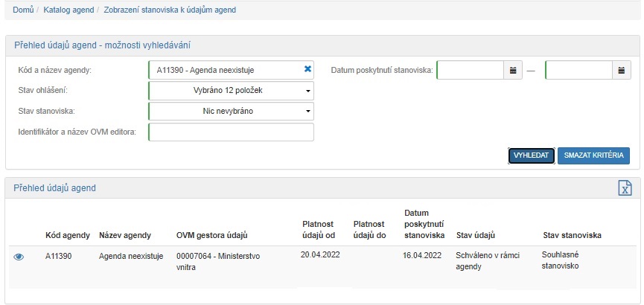Click SMAZAT KRITÉRIA button
The height and width of the screenshot is (305, 644).
pos(593,155)
